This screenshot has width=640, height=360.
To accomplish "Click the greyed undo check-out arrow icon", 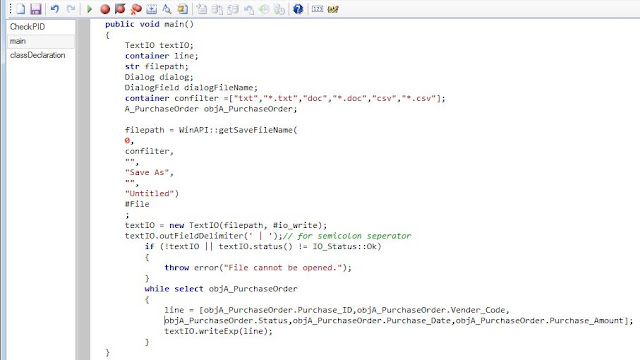I will 249,9.
